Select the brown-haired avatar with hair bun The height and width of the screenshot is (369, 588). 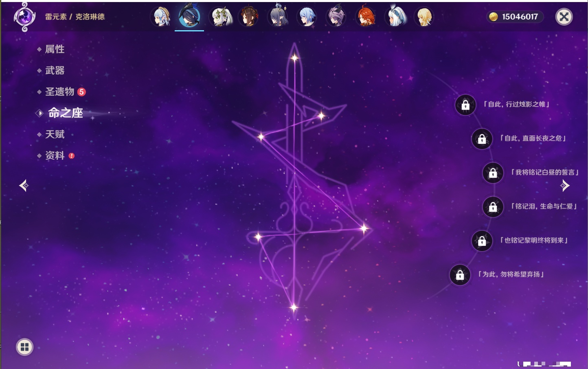(249, 17)
